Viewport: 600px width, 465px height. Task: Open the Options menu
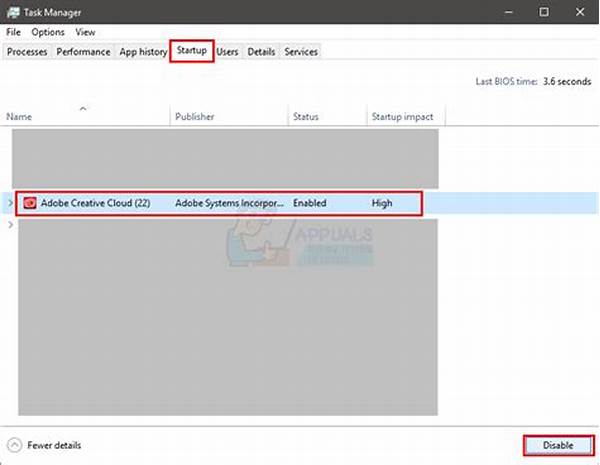47,32
